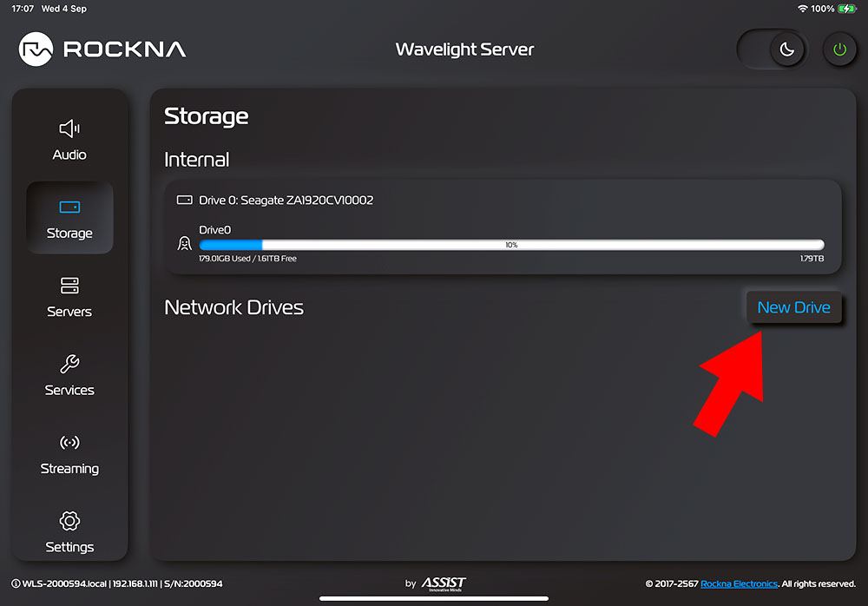Open Settings via the gear icon
This screenshot has width=868, height=606.
tap(69, 521)
